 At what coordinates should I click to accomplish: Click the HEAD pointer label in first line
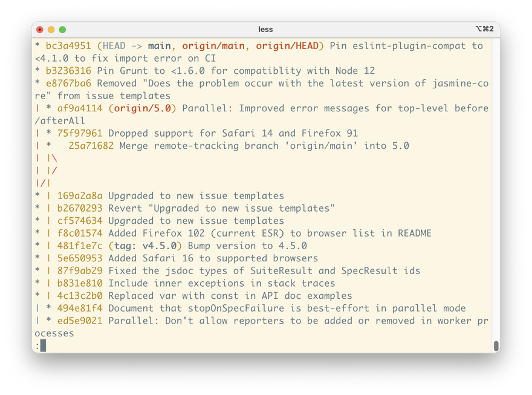(114, 46)
